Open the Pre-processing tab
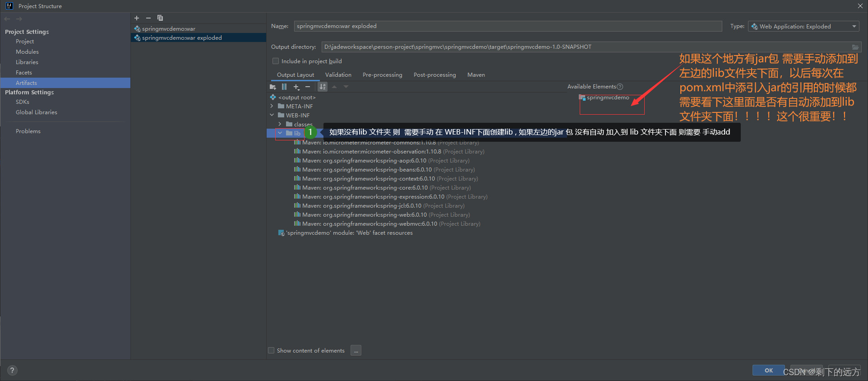This screenshot has width=868, height=381. pos(383,75)
